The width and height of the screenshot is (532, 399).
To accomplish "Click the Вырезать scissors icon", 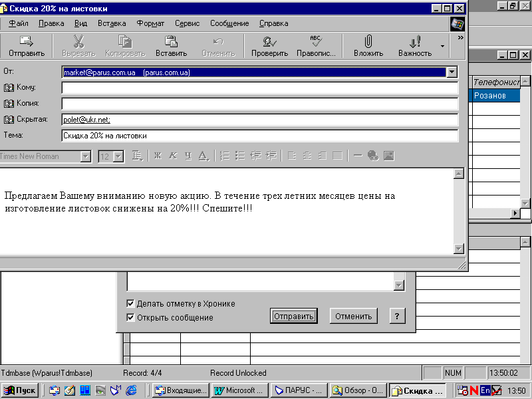I will [x=78, y=42].
